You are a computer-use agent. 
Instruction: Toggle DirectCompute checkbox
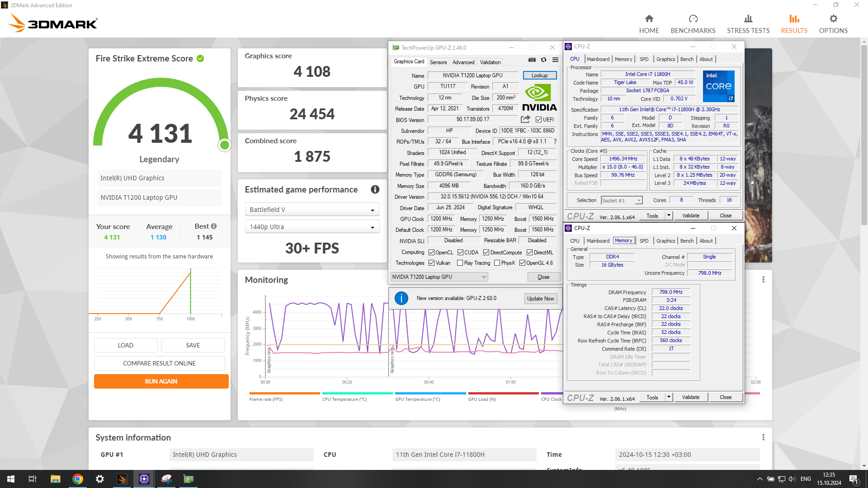click(x=486, y=253)
